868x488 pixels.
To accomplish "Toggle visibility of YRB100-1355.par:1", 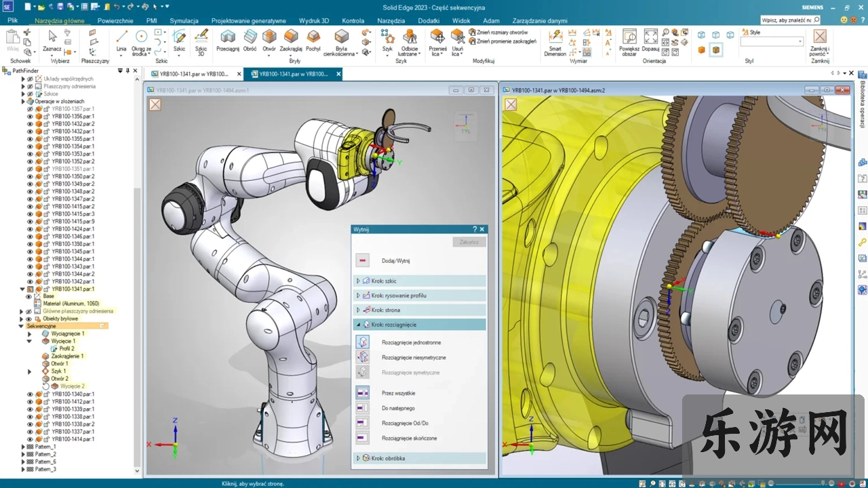I will click(30, 139).
